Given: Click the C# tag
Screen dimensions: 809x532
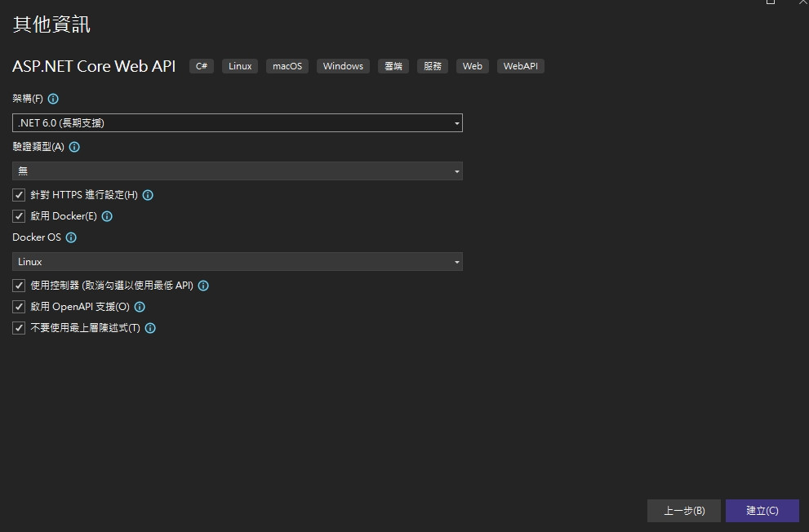Looking at the screenshot, I should tap(202, 66).
